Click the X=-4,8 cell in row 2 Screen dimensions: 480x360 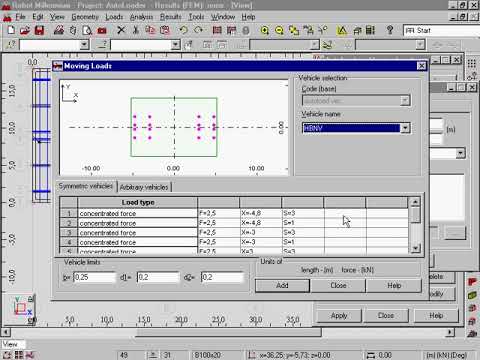click(x=260, y=223)
